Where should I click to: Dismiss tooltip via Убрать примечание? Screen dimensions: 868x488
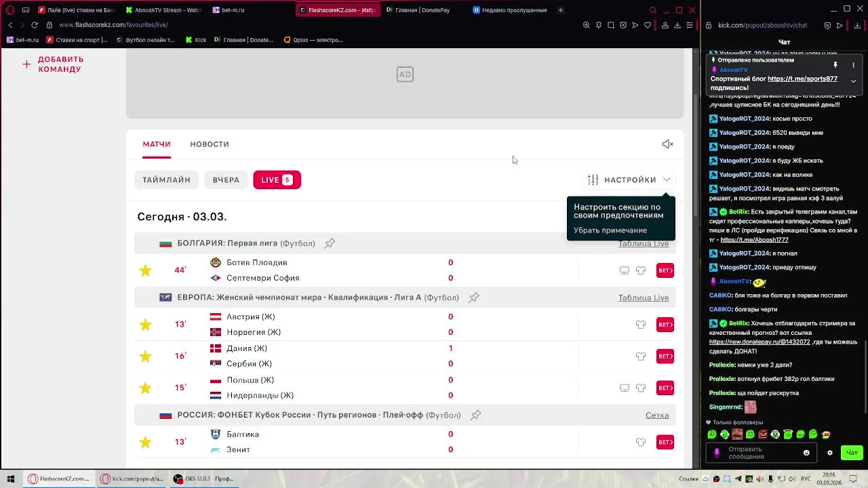(610, 230)
